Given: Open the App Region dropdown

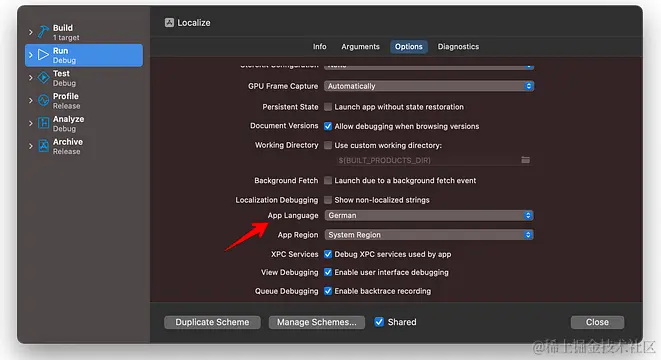Looking at the screenshot, I should point(429,235).
